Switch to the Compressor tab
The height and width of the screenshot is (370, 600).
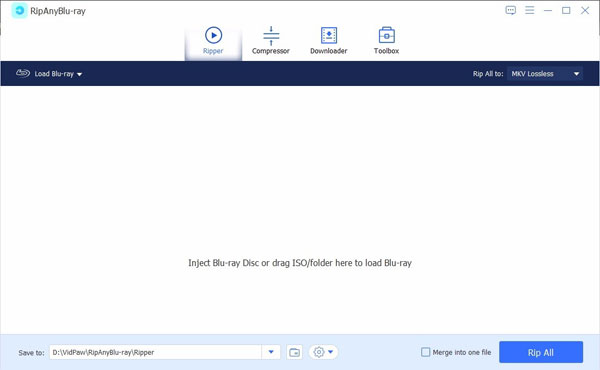coord(271,41)
